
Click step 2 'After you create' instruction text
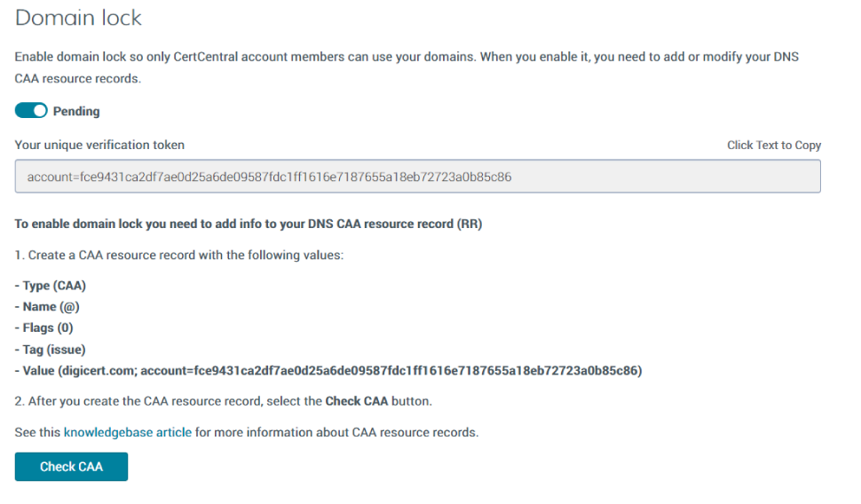coord(223,401)
